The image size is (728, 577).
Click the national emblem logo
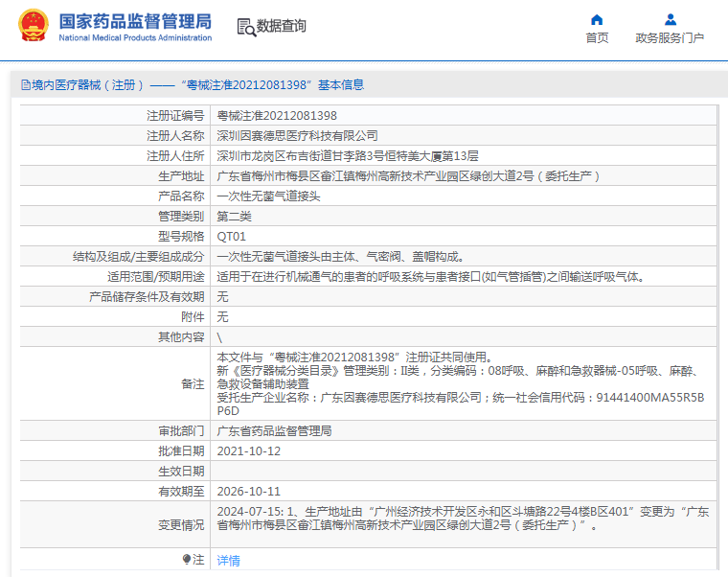pyautogui.click(x=33, y=26)
